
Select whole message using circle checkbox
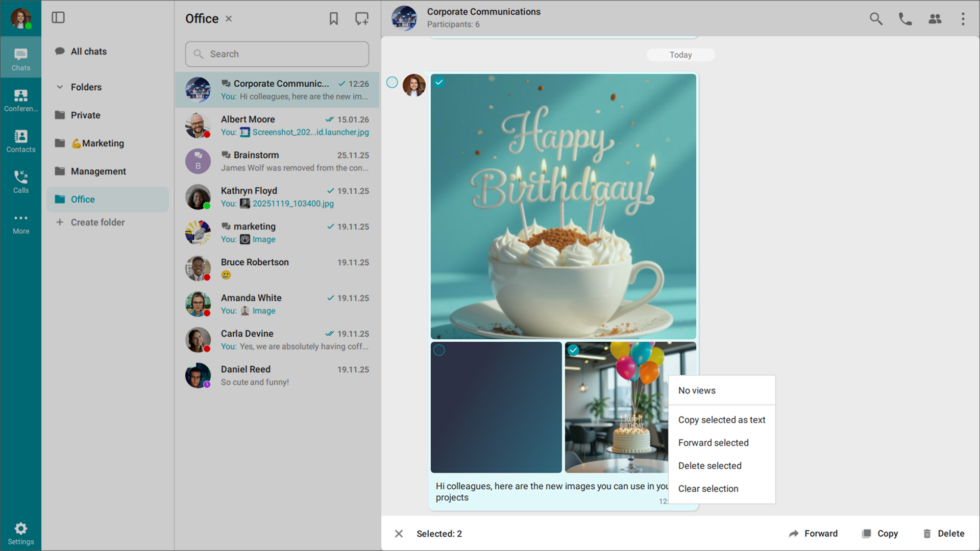392,82
